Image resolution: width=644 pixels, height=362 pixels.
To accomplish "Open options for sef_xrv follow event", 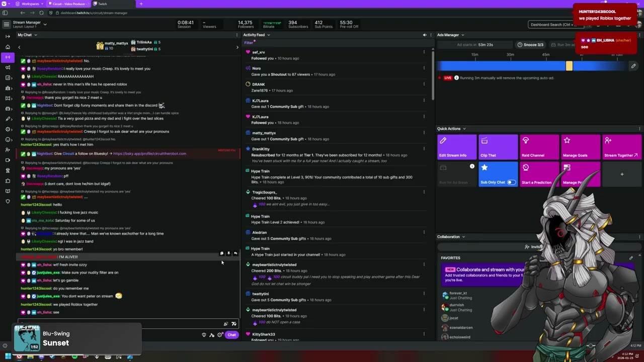I will [424, 52].
